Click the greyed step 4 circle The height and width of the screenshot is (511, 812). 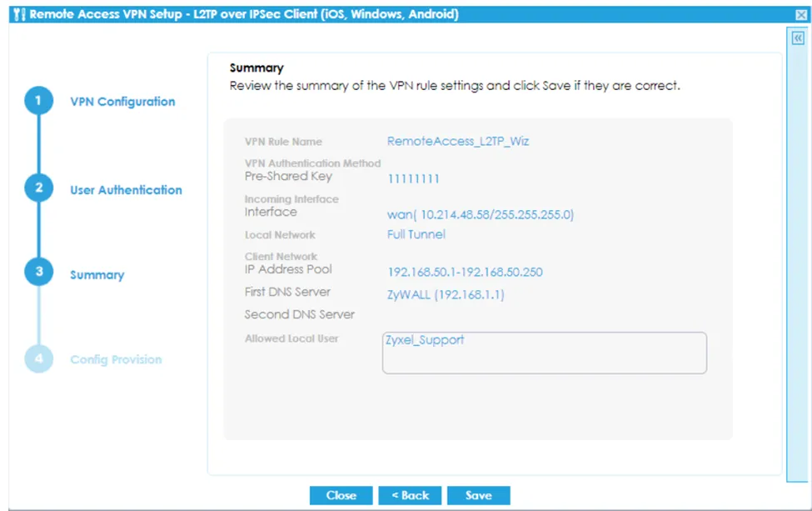click(38, 359)
